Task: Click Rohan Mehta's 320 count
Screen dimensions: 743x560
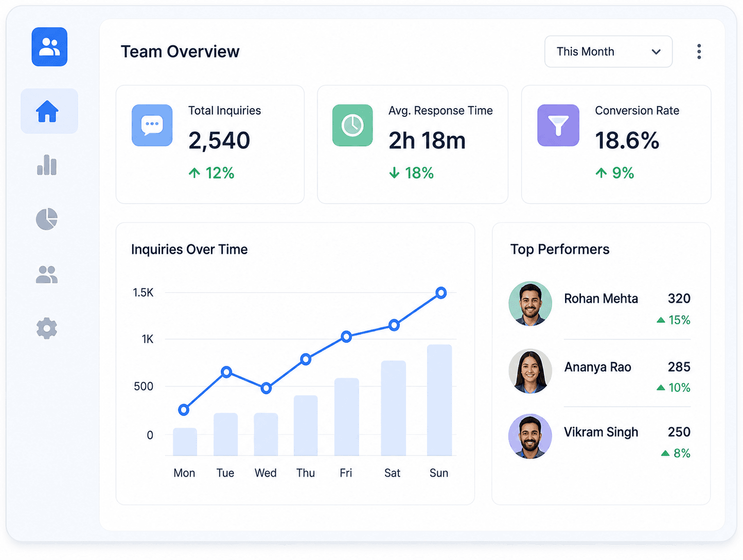Action: [679, 299]
